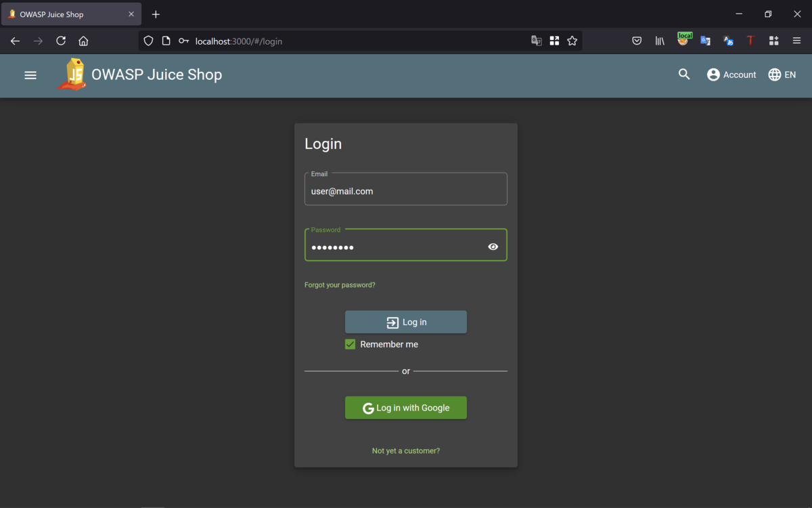The width and height of the screenshot is (812, 508).
Task: Open the hamburger sidebar menu
Action: point(30,75)
